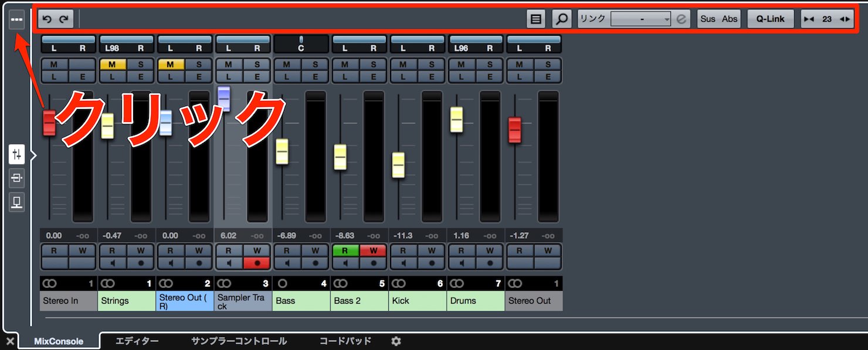Enable Write automation on Stereo Out
Screen dimensions: 868x350
pyautogui.click(x=547, y=251)
